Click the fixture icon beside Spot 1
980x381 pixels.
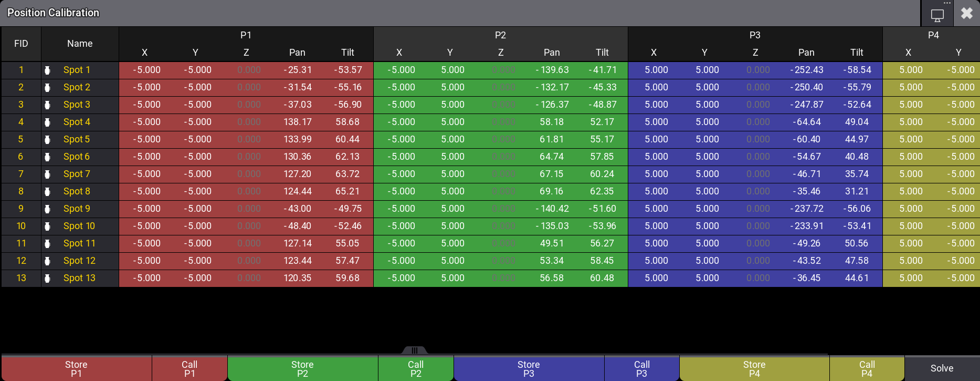pos(47,70)
